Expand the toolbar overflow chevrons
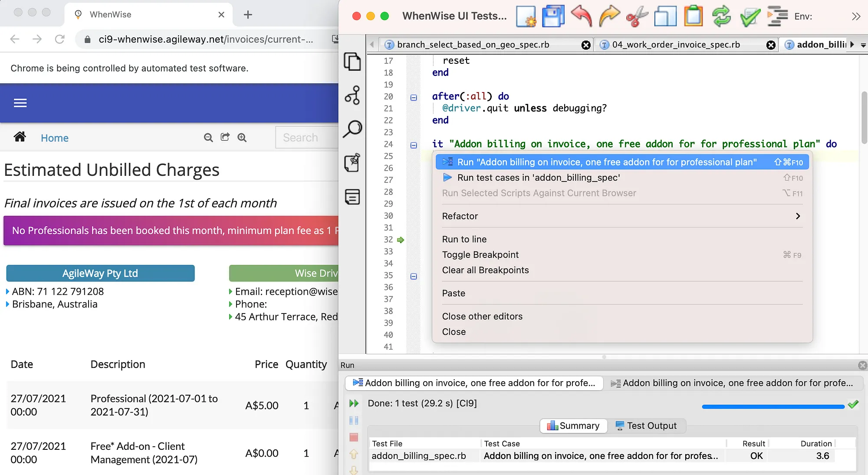Screen dimensions: 868x475 point(856,16)
